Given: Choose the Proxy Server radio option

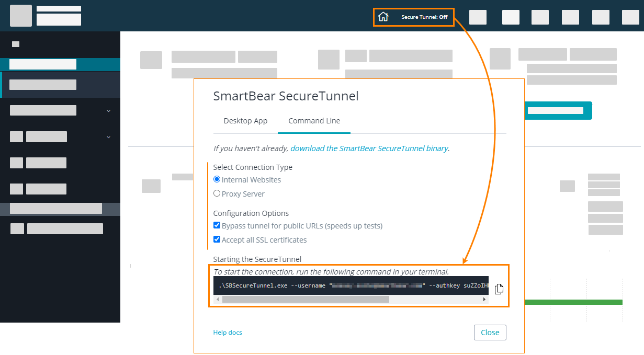Looking at the screenshot, I should coord(217,193).
